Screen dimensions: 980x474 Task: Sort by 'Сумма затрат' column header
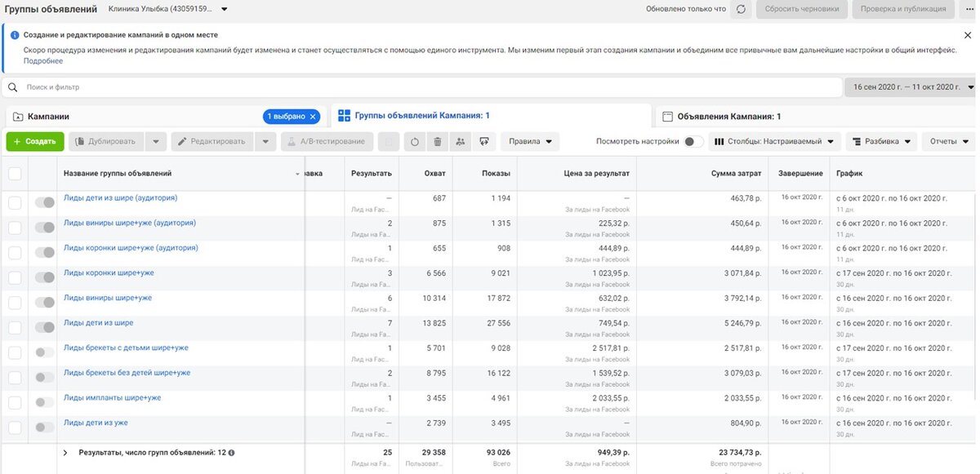coord(736,173)
